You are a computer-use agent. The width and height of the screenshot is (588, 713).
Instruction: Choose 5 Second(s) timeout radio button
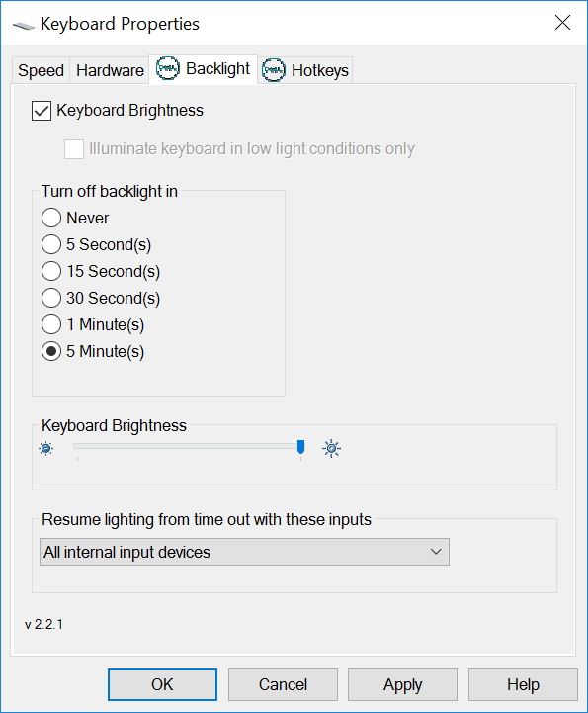coord(51,244)
